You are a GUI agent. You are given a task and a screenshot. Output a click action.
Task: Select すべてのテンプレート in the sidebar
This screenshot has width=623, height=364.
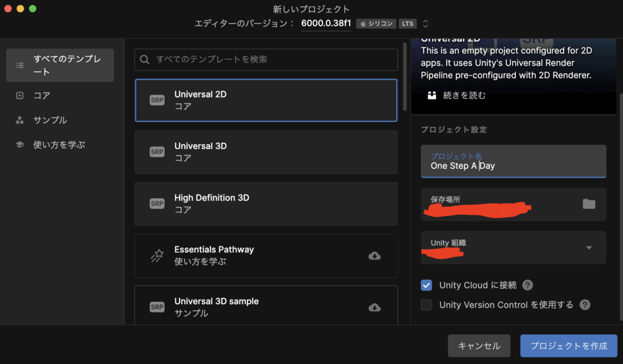pos(60,65)
